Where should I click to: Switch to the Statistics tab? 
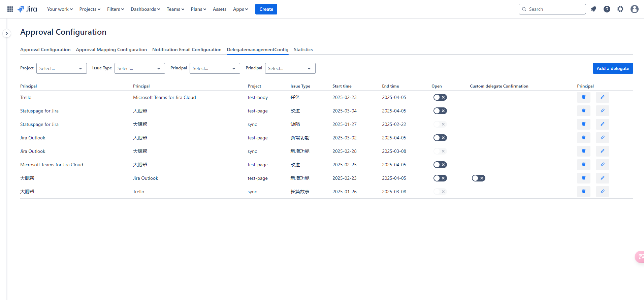(303, 49)
